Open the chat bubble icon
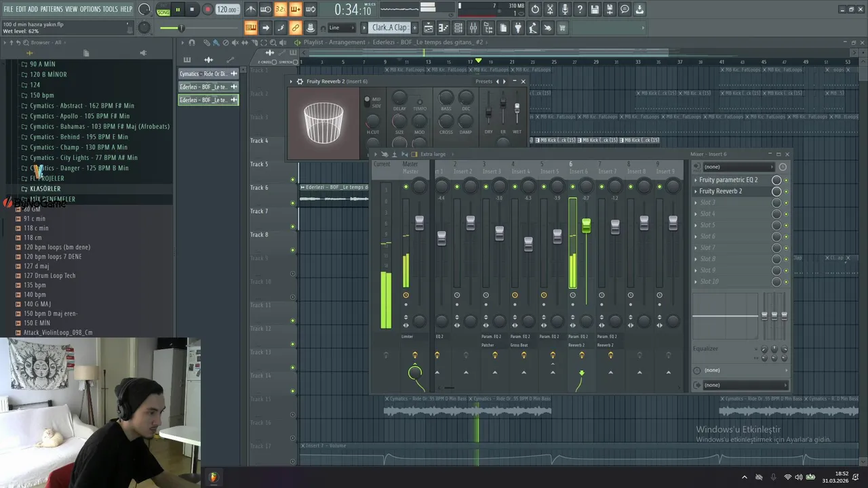This screenshot has width=868, height=488. click(625, 9)
